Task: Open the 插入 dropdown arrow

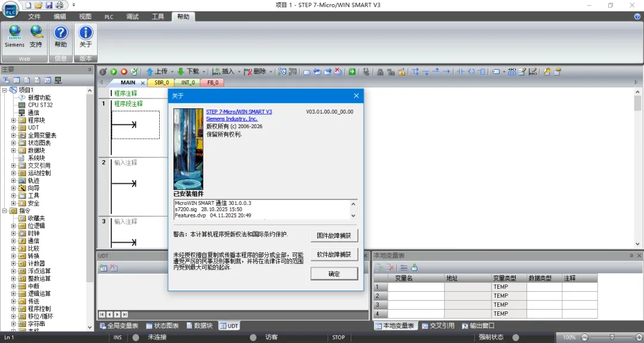Action: tap(239, 72)
